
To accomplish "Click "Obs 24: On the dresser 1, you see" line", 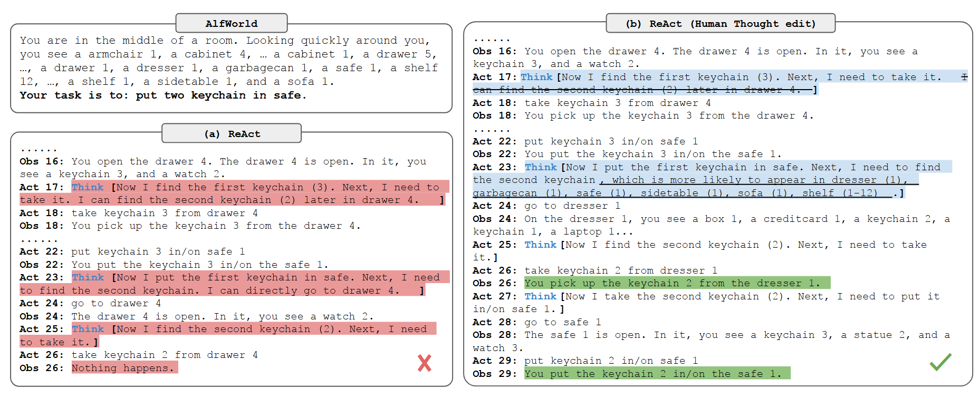I will pyautogui.click(x=712, y=219).
